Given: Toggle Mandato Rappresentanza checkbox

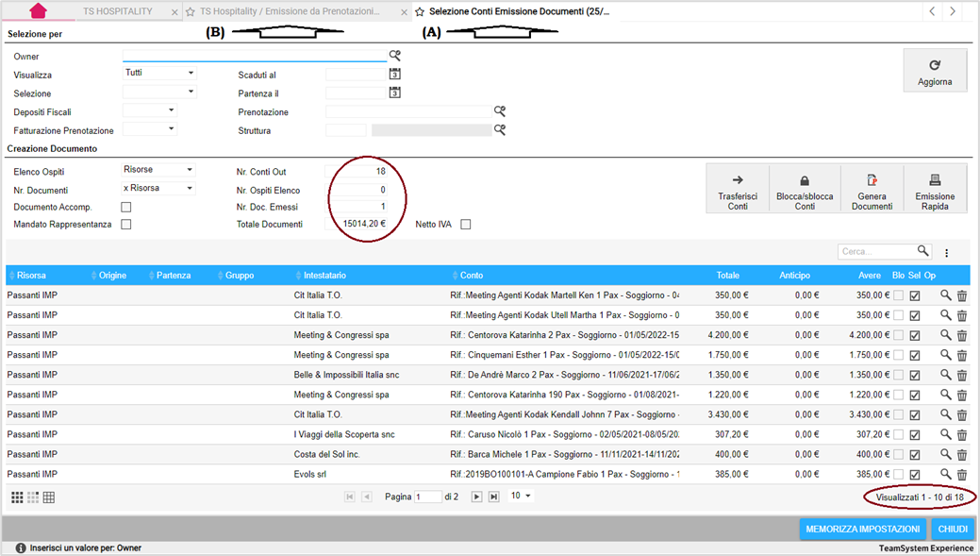Looking at the screenshot, I should coord(126,224).
